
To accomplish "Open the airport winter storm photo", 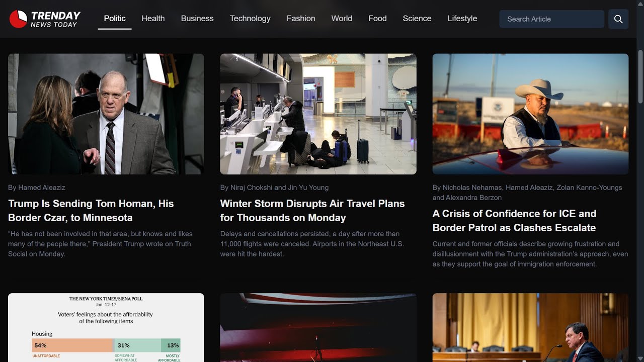I will click(318, 114).
